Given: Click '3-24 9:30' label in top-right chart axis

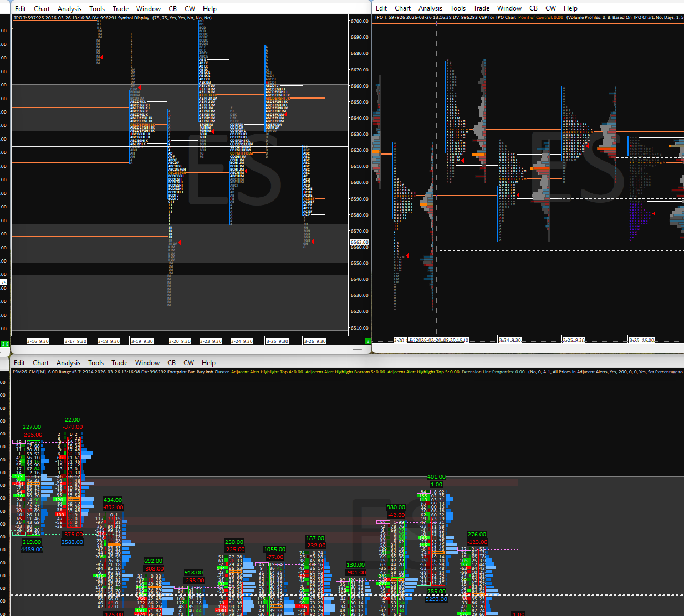Looking at the screenshot, I should click(510, 340).
